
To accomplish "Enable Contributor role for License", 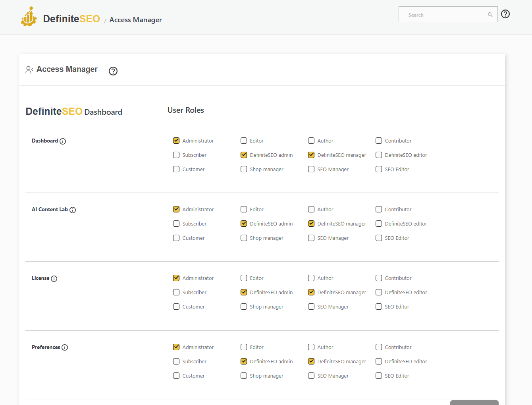I will click(379, 278).
